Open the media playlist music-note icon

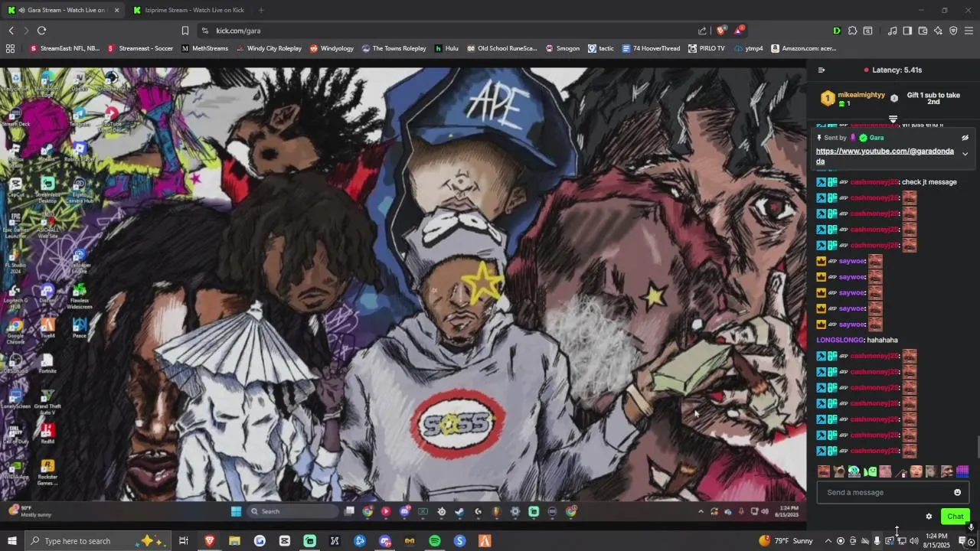coord(892,31)
